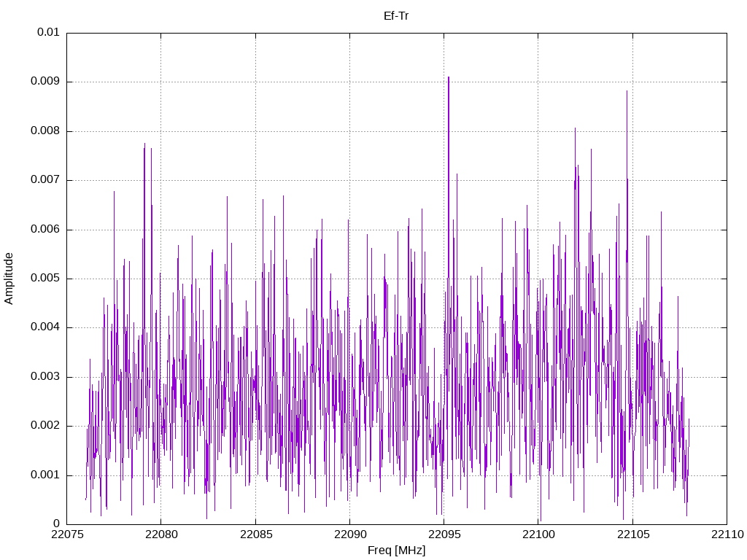Click the 22075 x-axis tick label
The image size is (747, 560).
click(67, 534)
